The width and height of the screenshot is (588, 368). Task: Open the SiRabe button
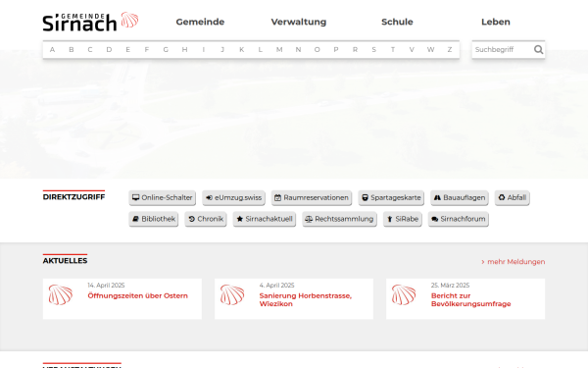coord(403,219)
